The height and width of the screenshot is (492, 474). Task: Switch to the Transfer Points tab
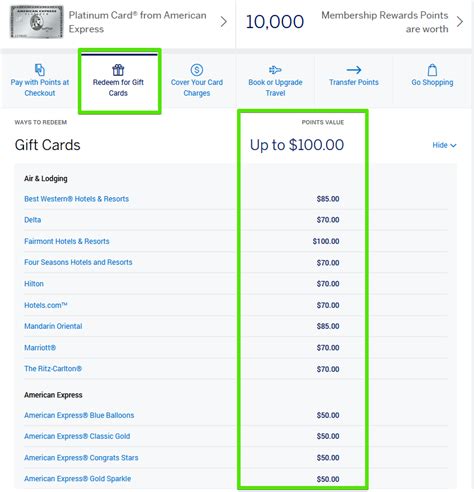[354, 82]
